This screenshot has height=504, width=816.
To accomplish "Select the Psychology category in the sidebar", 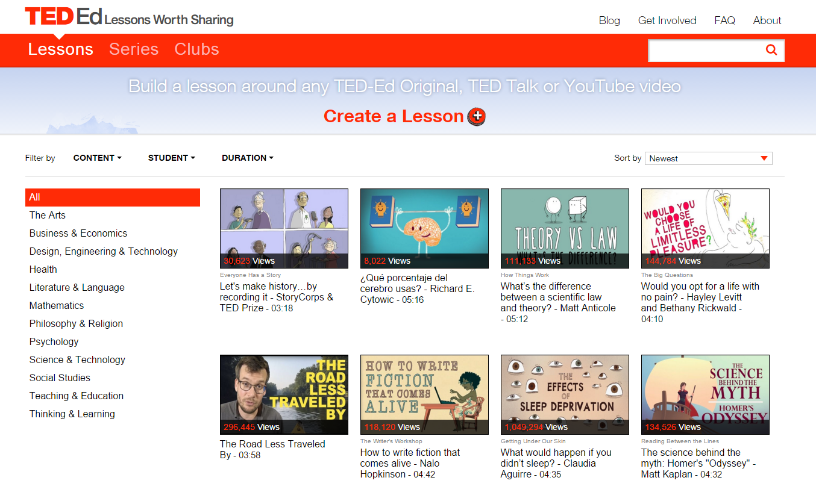I will click(54, 341).
